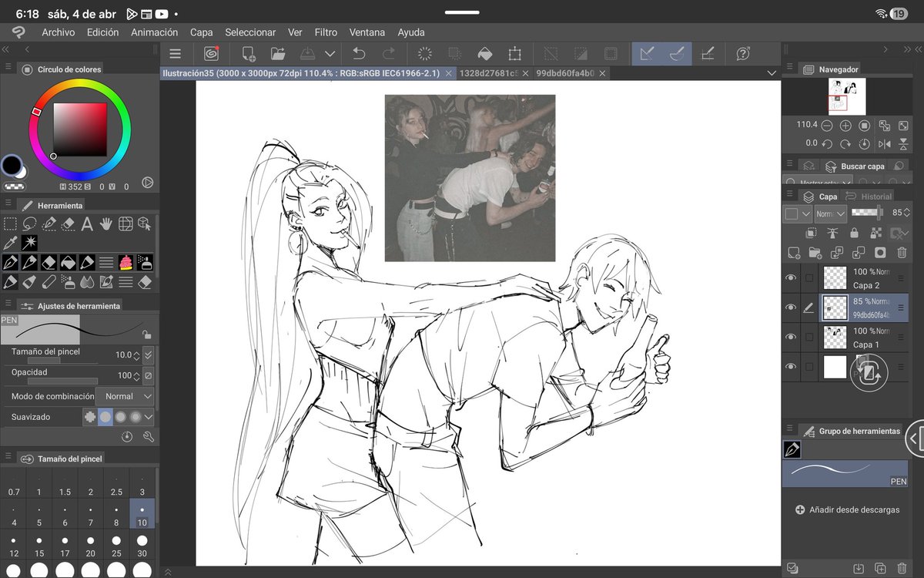The height and width of the screenshot is (578, 924).
Task: Select the eyedropper tool
Action: tap(10, 244)
